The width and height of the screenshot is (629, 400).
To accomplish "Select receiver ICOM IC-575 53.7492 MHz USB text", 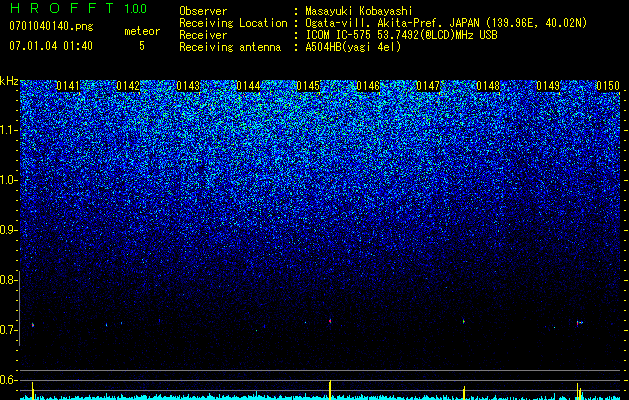I will 401,35.
